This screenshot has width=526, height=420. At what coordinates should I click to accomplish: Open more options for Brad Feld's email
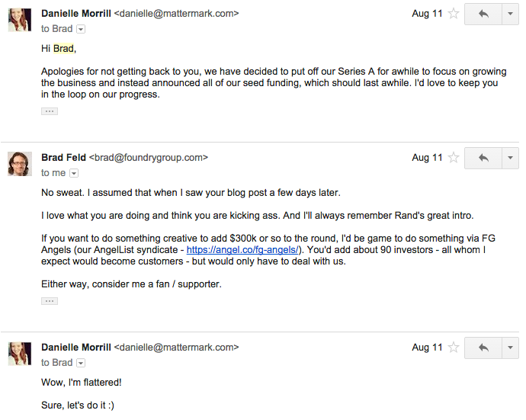coord(510,158)
